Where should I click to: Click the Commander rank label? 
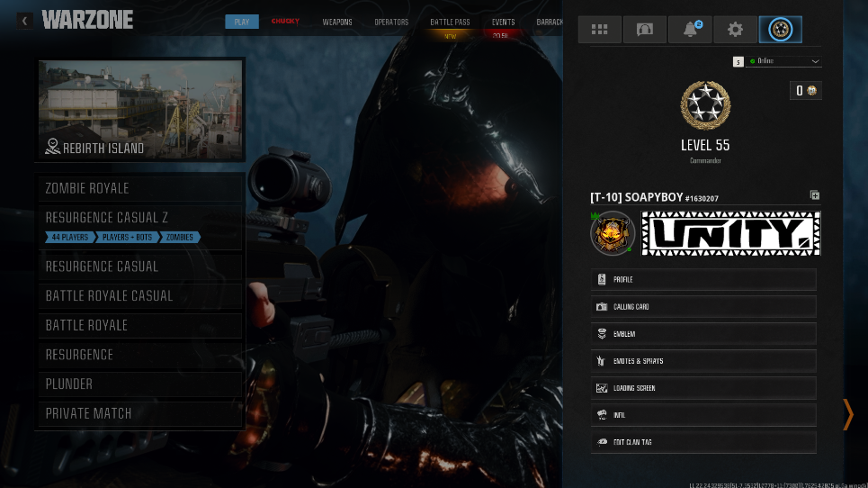tap(705, 160)
